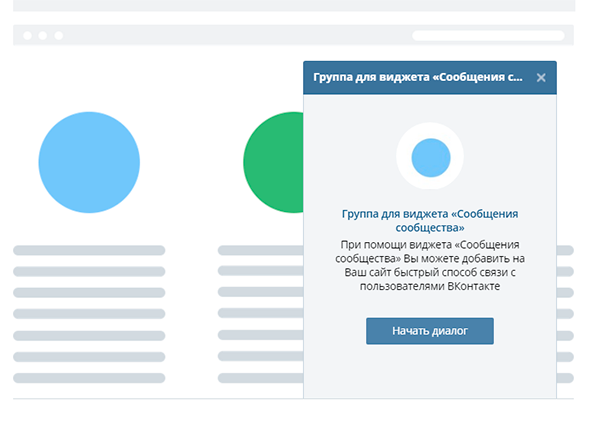Select the last gray line in left column
Image resolution: width=600 pixels, height=423 pixels.
point(89,378)
